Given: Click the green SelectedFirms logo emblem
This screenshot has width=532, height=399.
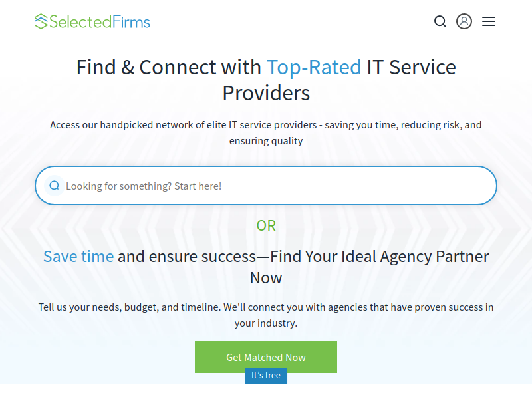Looking at the screenshot, I should tap(41, 21).
